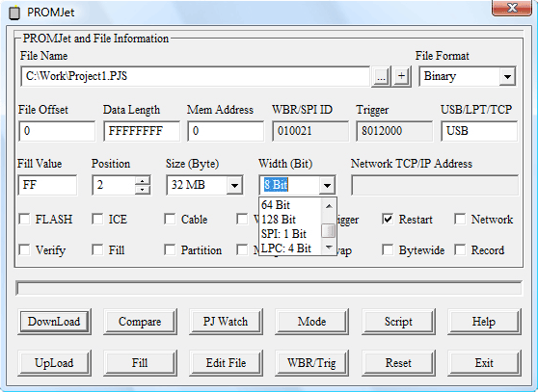Open the Size (Byte) 32 MB dropdown
The height and width of the screenshot is (392, 538).
[x=234, y=185]
